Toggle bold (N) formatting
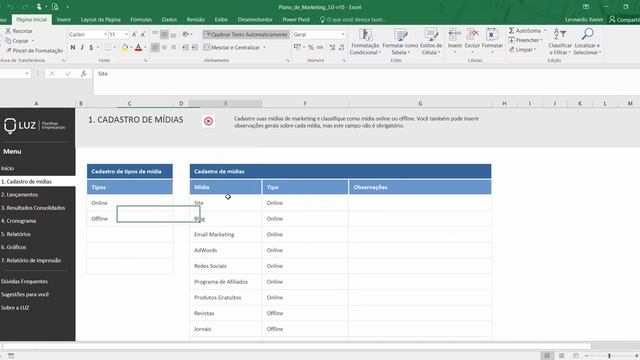This screenshot has width=640, height=360. 73,47
